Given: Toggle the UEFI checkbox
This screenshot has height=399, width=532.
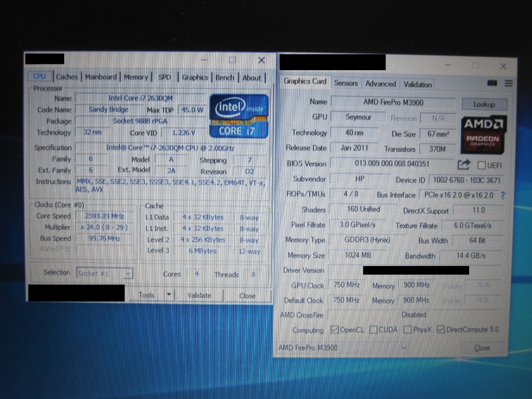Looking at the screenshot, I should (481, 165).
